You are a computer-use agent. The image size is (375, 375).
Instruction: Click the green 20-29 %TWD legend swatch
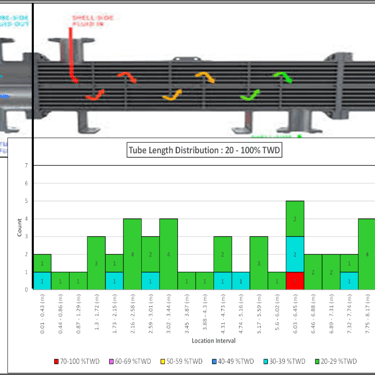click(x=317, y=361)
